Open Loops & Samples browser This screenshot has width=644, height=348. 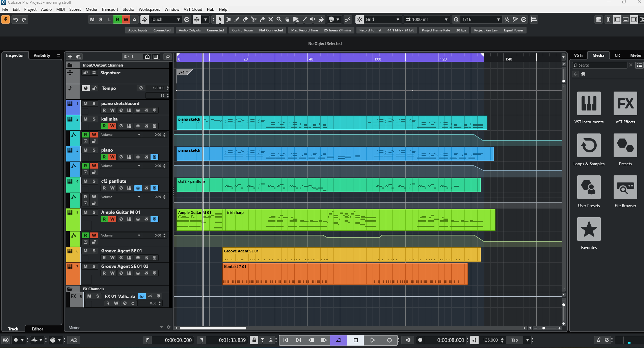pyautogui.click(x=589, y=145)
